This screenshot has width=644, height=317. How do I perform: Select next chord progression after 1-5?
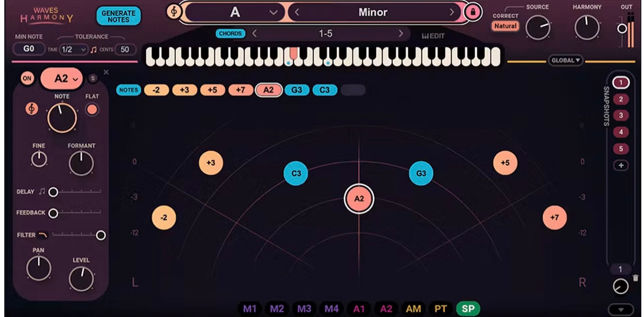(401, 33)
